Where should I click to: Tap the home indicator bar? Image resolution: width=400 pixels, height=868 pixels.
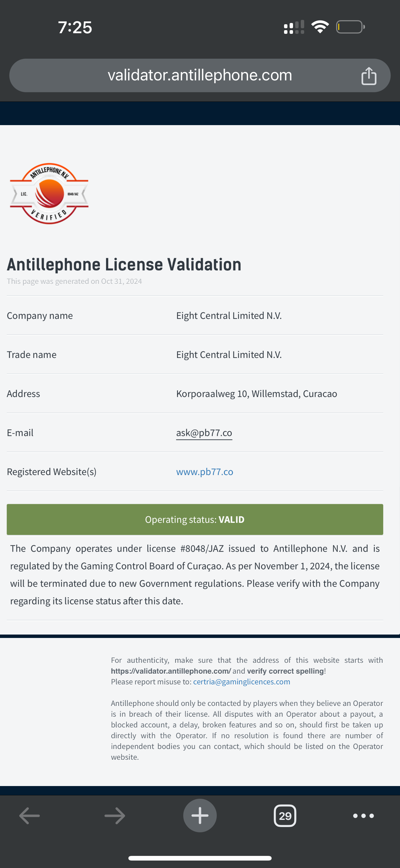point(200,858)
